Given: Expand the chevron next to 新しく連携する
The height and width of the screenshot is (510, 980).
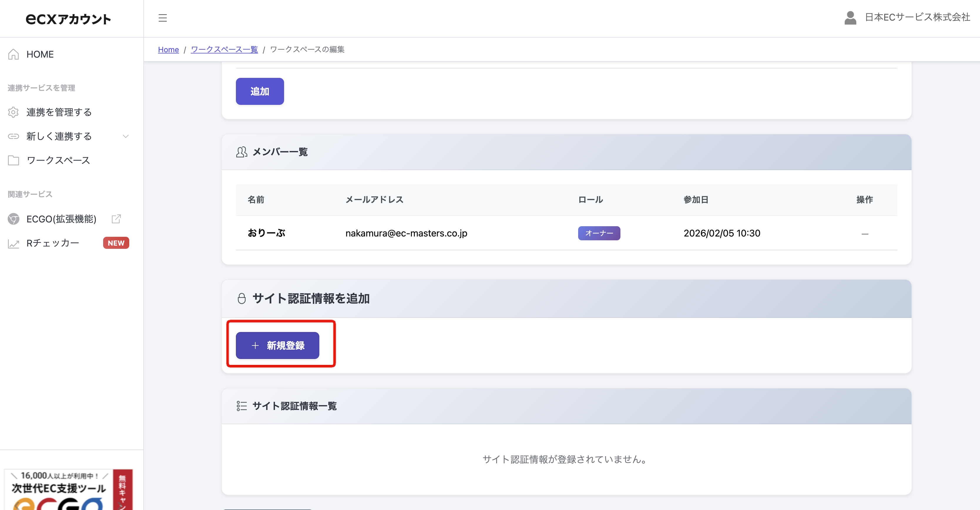Looking at the screenshot, I should [x=125, y=136].
